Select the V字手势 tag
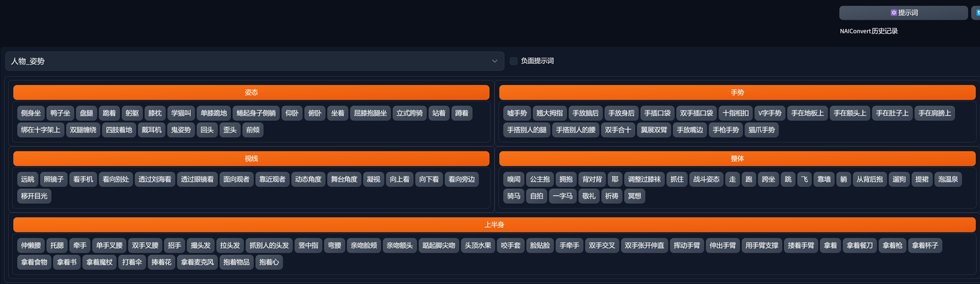980x284 pixels. [x=770, y=113]
